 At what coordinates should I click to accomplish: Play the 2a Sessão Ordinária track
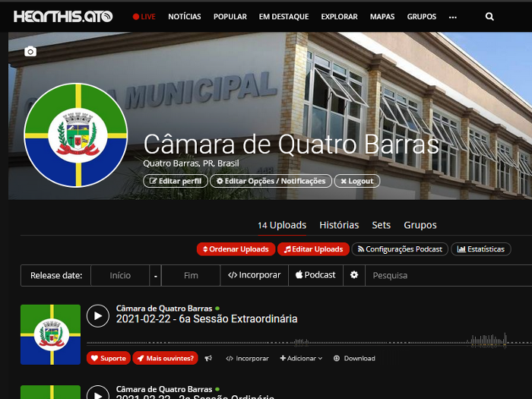pos(98,393)
